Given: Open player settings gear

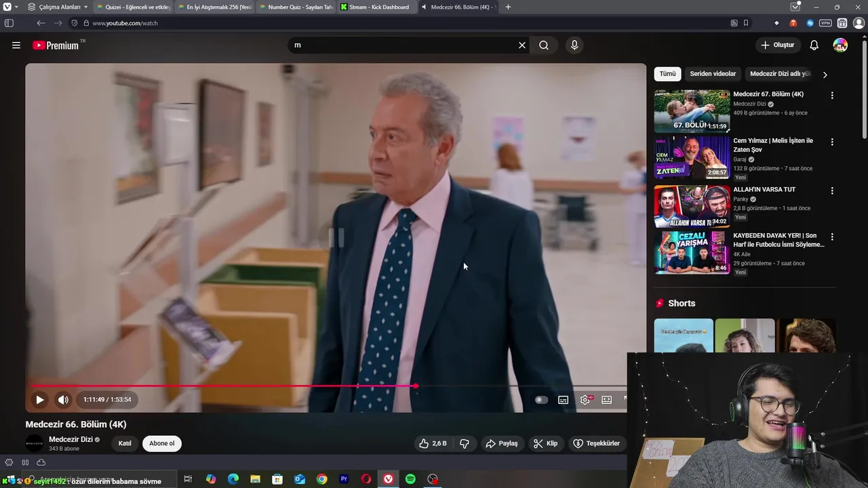Looking at the screenshot, I should (585, 400).
